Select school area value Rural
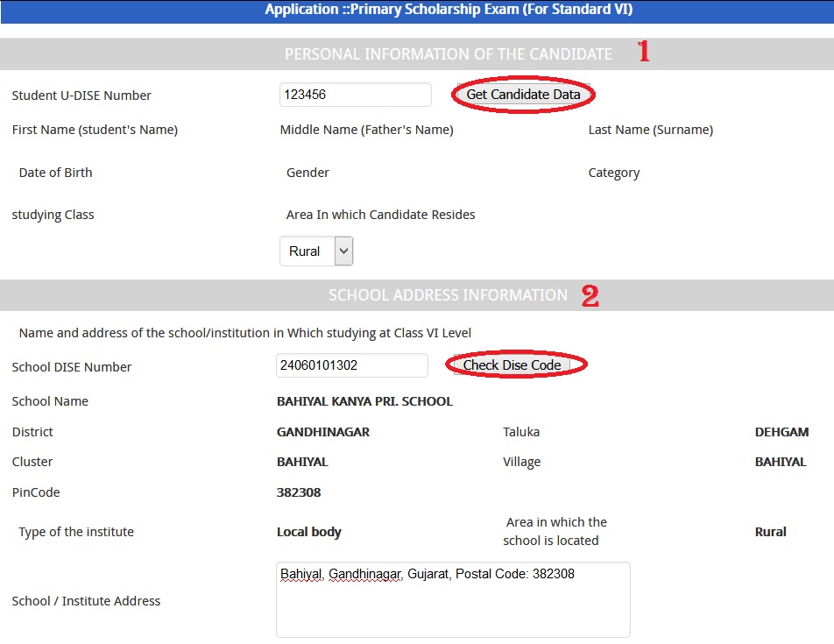 [x=770, y=532]
